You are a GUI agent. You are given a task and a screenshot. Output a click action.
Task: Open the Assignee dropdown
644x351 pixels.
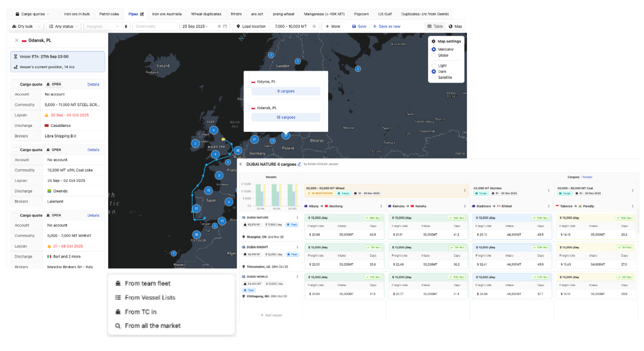point(102,26)
